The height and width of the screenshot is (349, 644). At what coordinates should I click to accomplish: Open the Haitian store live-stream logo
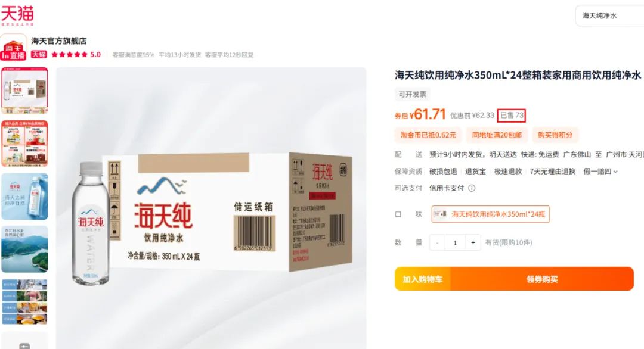pyautogui.click(x=14, y=48)
